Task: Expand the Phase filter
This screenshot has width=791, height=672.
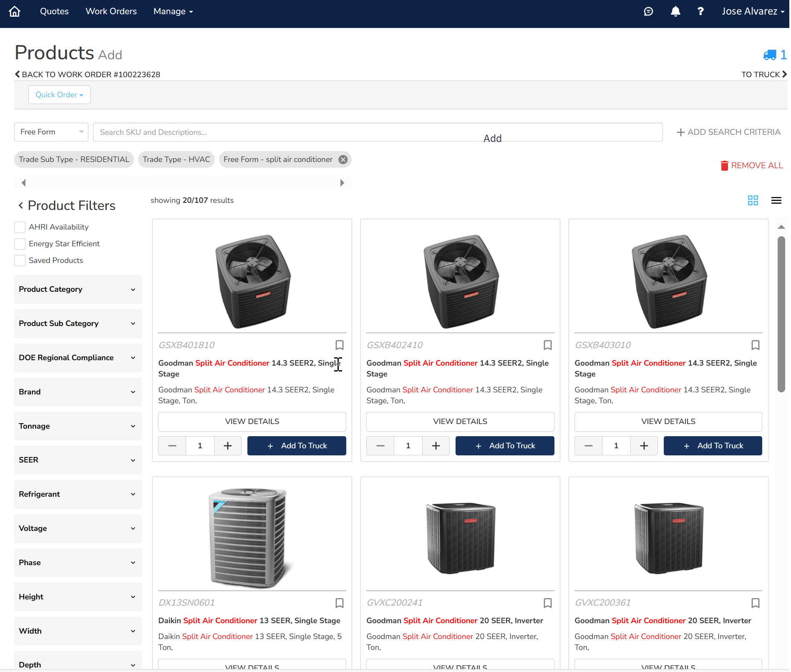Action: [x=78, y=563]
